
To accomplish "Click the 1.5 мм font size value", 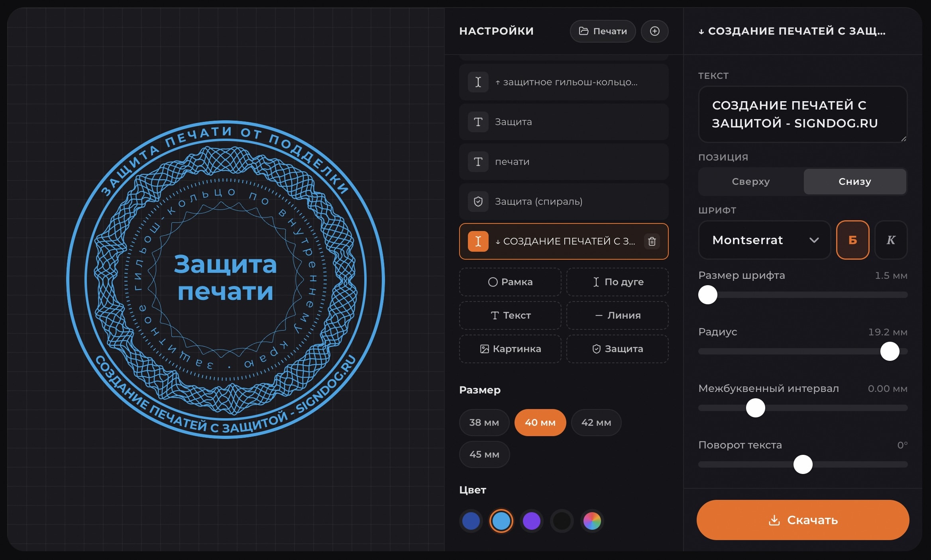I will [x=891, y=276].
